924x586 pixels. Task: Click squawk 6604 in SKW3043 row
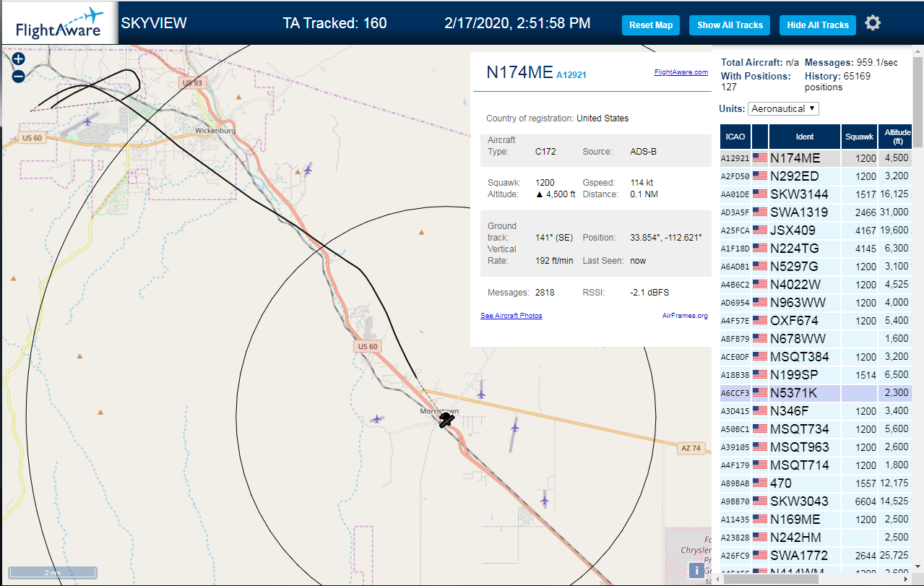(865, 501)
